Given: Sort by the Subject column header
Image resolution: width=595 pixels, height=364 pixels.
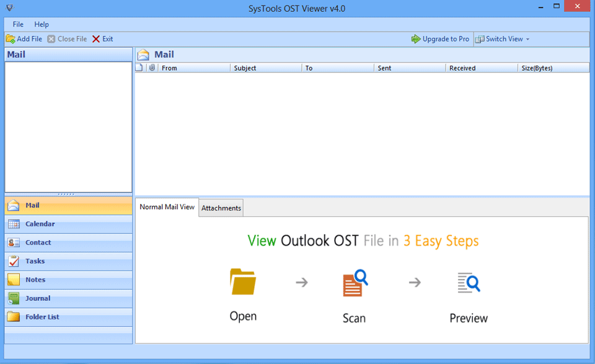Looking at the screenshot, I should (266, 68).
